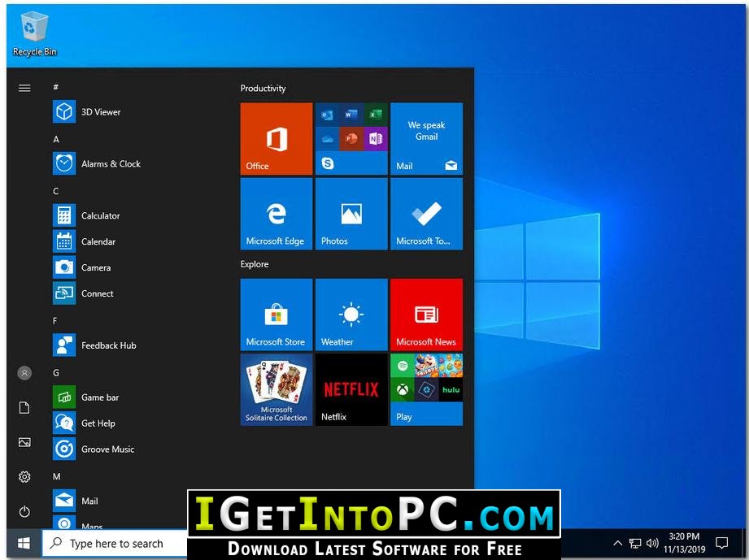Click the Windows Start button
The height and width of the screenshot is (560, 749).
click(x=24, y=543)
